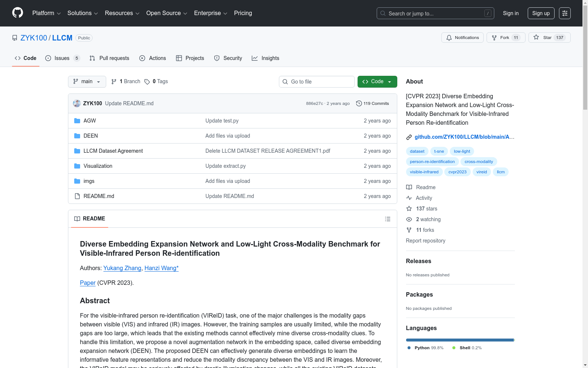Click the GitHub logo icon
Image resolution: width=588 pixels, height=368 pixels.
pos(18,13)
